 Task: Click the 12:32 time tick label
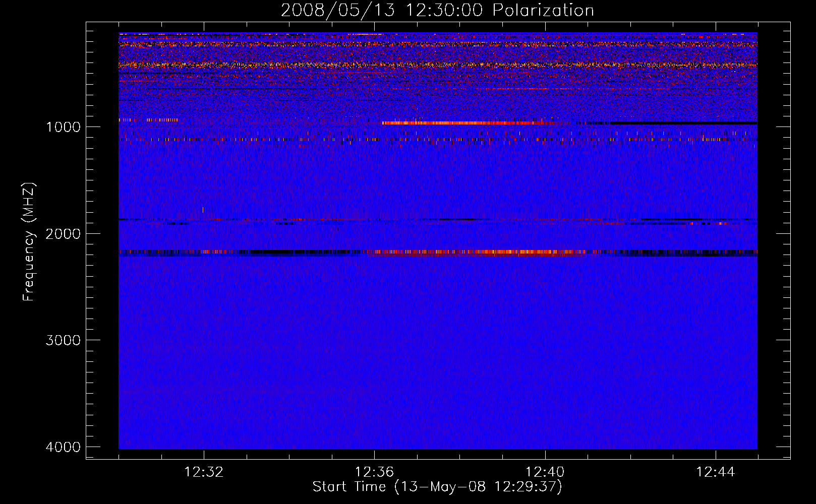204,472
